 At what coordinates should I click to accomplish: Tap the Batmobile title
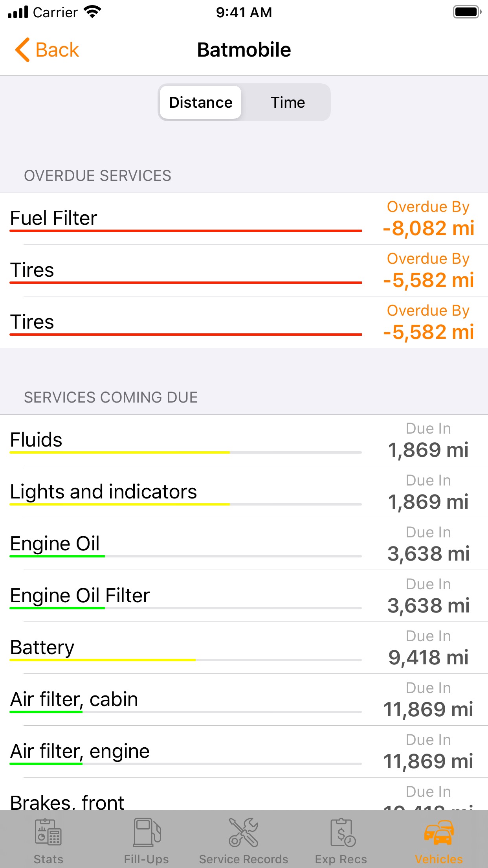coord(244,50)
